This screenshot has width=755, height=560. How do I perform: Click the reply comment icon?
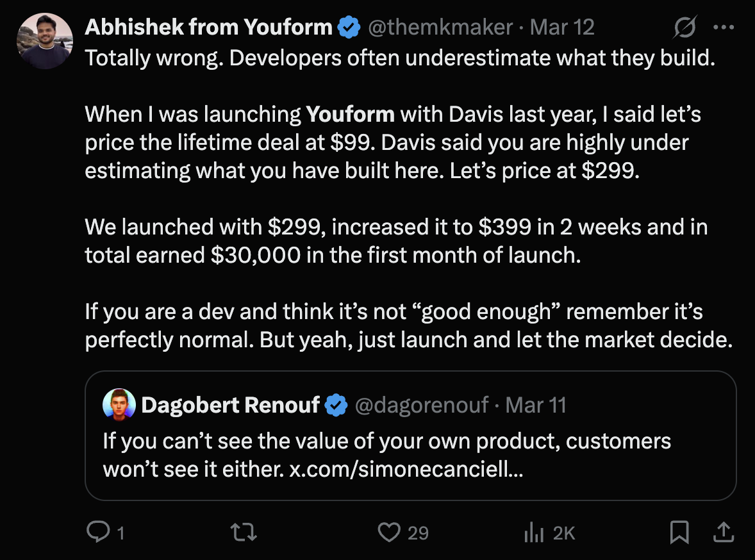97,532
